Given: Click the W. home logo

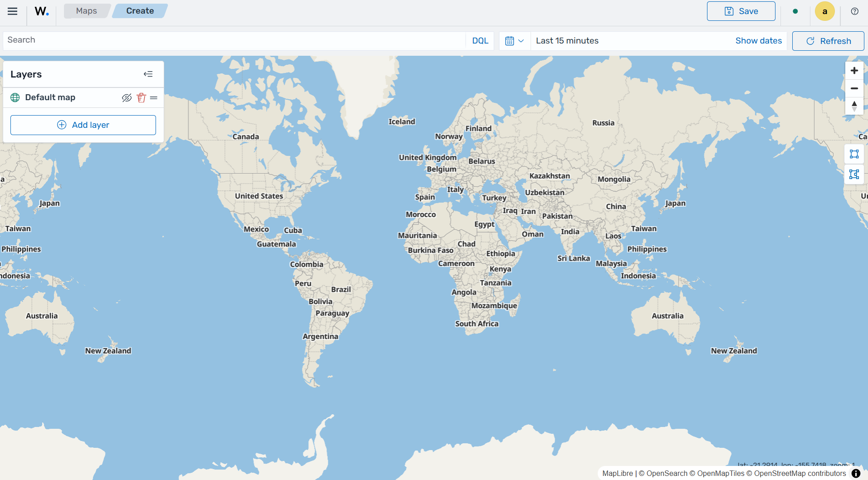Looking at the screenshot, I should coord(42,11).
